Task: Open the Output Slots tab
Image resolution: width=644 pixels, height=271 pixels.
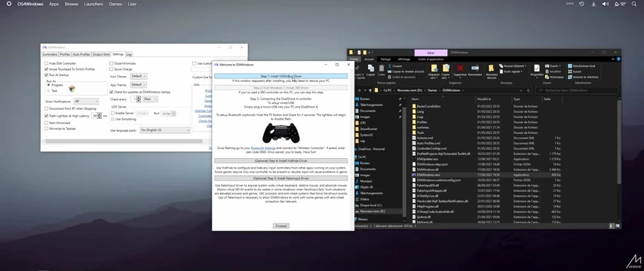Action: coord(101,54)
